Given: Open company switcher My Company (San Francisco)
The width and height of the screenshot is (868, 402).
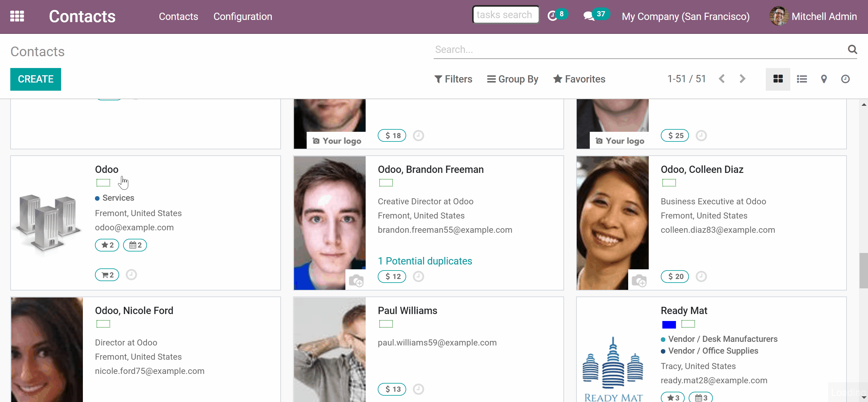Looking at the screenshot, I should [685, 17].
